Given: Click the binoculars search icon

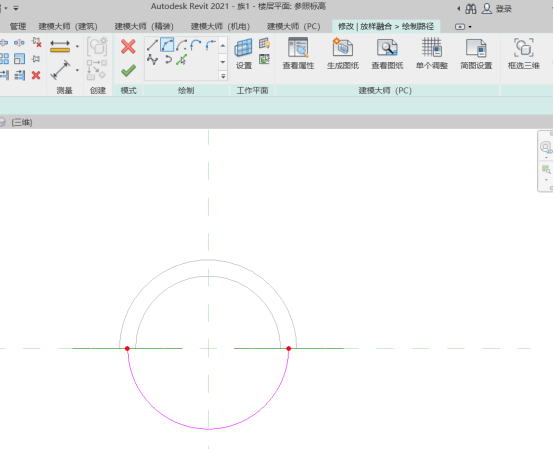Looking at the screenshot, I should [471, 8].
